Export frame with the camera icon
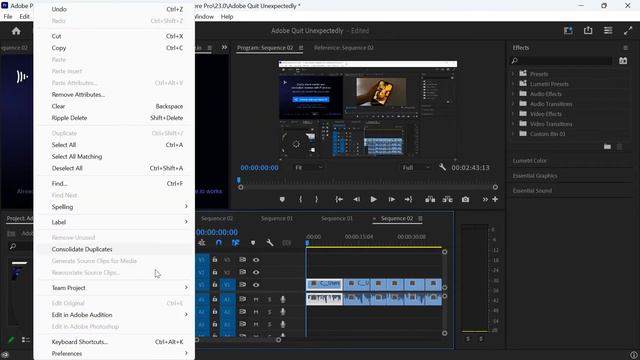This screenshot has height=360, width=640. coord(465,200)
